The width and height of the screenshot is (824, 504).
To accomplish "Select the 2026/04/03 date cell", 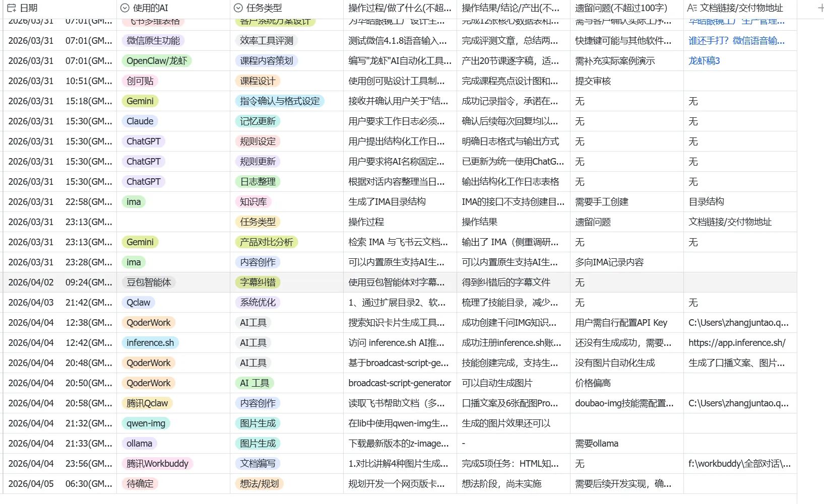I will tap(60, 303).
